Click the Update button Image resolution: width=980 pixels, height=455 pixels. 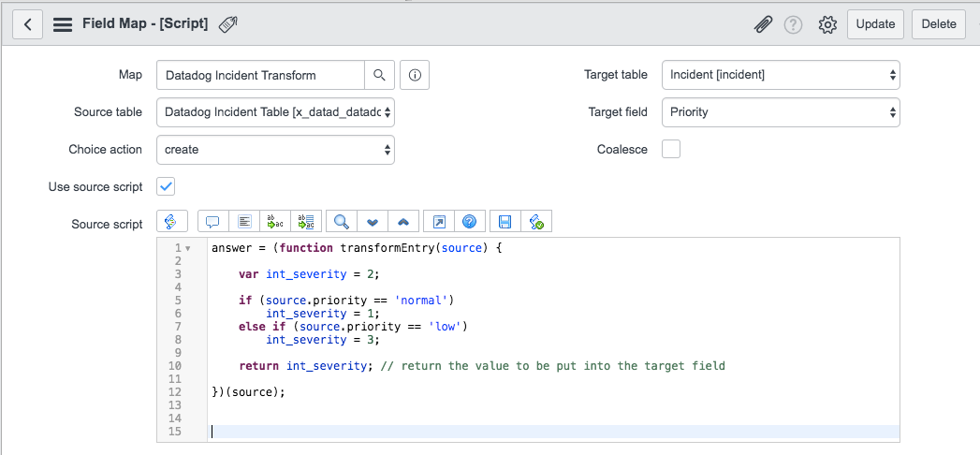coord(875,24)
